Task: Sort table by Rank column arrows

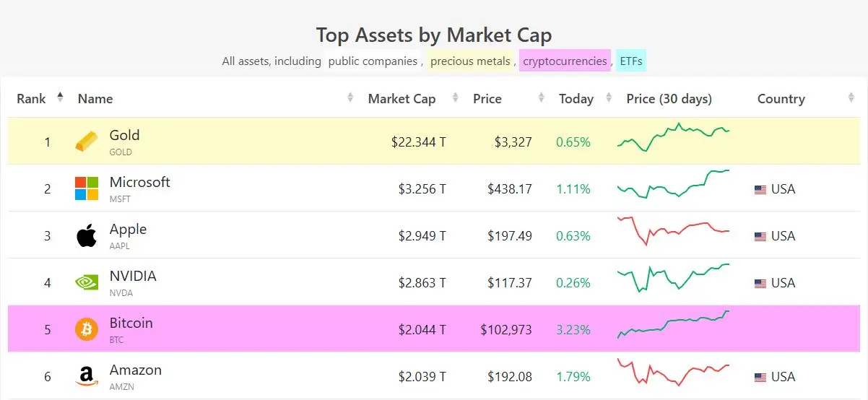Action: coord(60,98)
